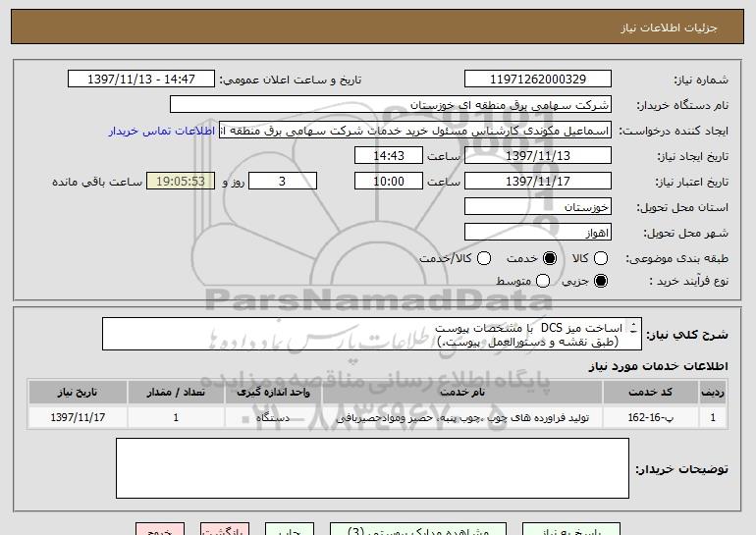Click the تاریخ اعتبار نیاز date field
Viewport: 756px width, 535px height.
click(x=536, y=182)
